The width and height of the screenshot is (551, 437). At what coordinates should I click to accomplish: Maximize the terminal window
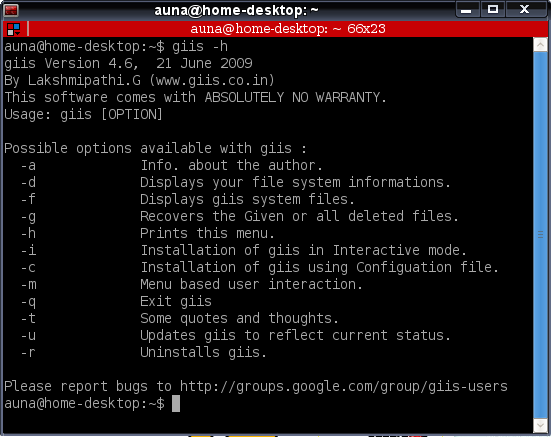point(493,9)
